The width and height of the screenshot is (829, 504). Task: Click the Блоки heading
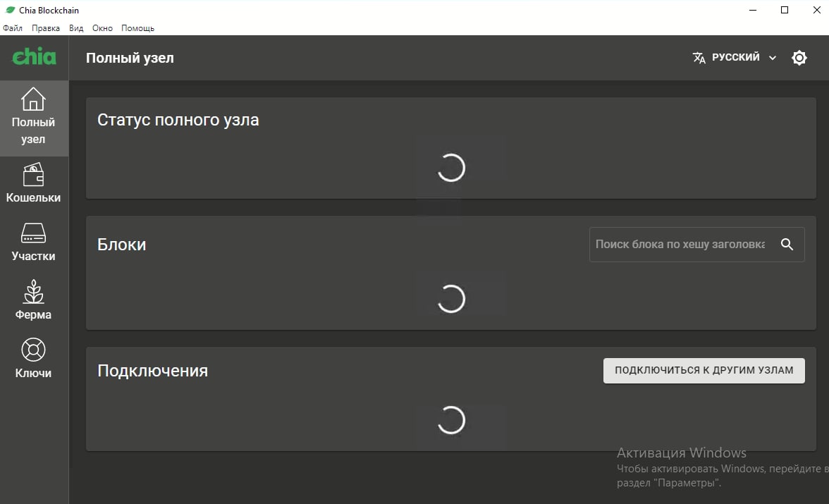pos(121,245)
